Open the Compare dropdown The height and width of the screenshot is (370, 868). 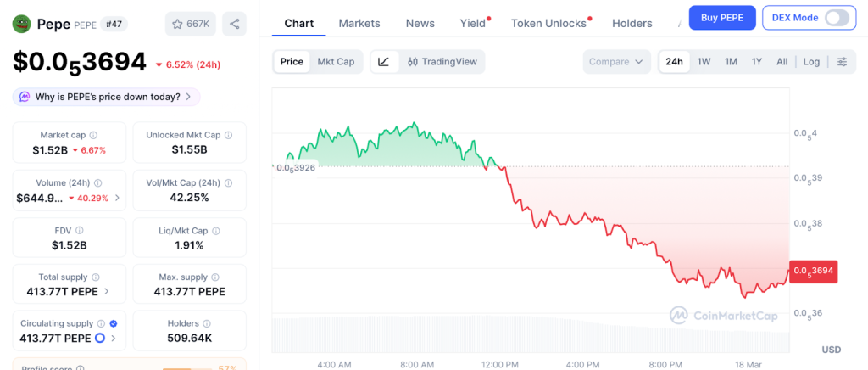[617, 62]
